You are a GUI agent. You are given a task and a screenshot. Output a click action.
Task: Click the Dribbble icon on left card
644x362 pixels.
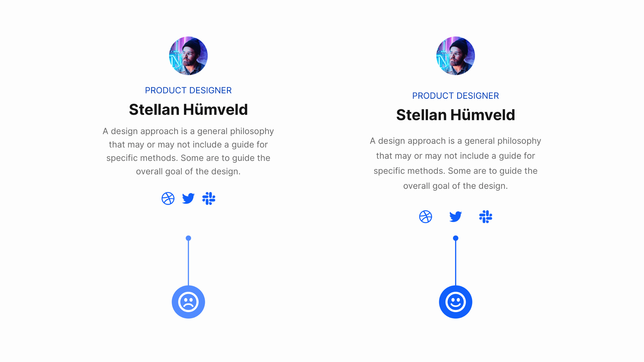168,198
